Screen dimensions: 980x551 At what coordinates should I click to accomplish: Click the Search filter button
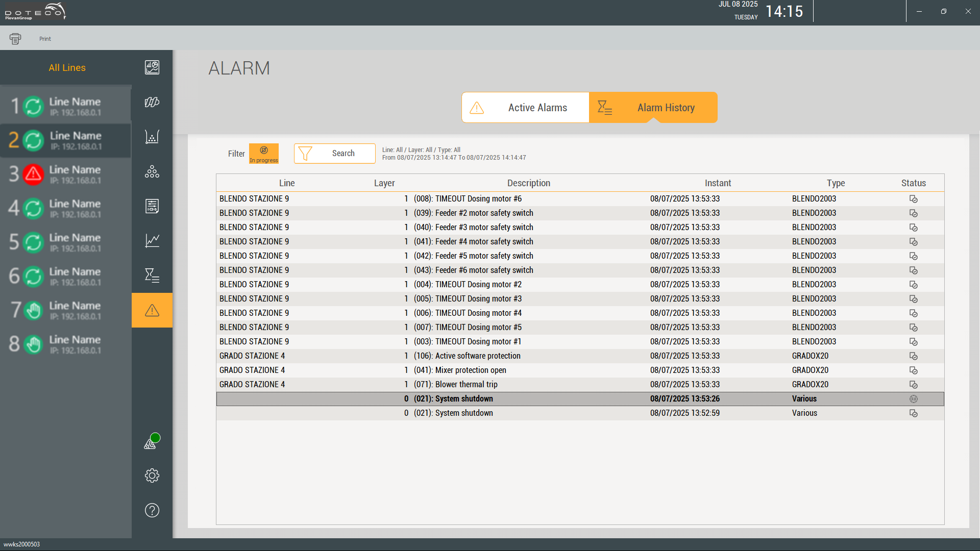(x=334, y=154)
